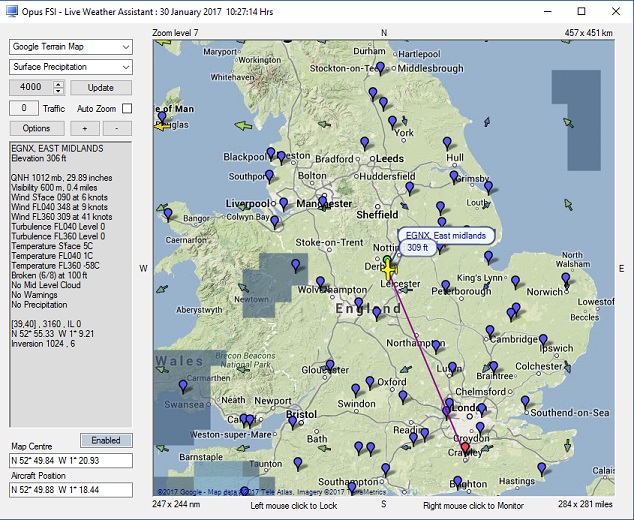Click the green wind arrow near the North Sea shaded area
634x520 pixels.
(568, 122)
